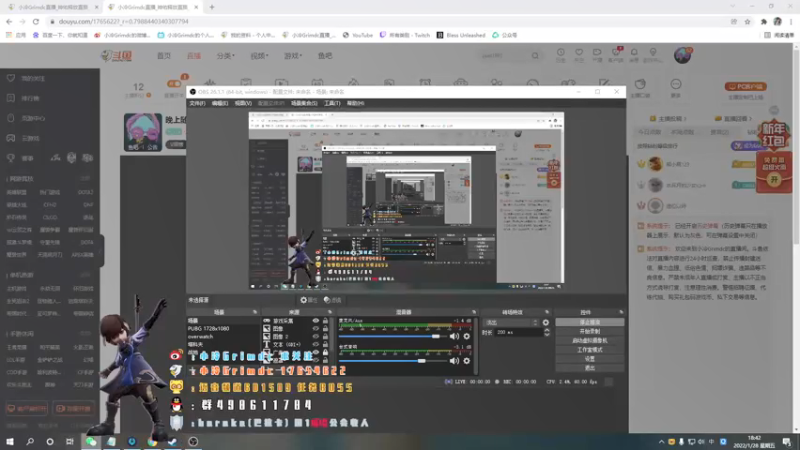Open source 滤镜 filters in OBS
Image resolution: width=800 pixels, height=450 pixels.
(332, 300)
